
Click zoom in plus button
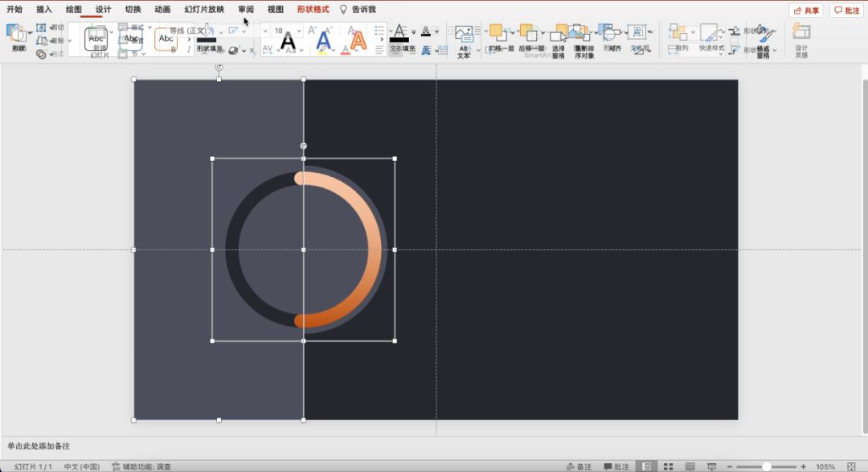click(x=803, y=467)
